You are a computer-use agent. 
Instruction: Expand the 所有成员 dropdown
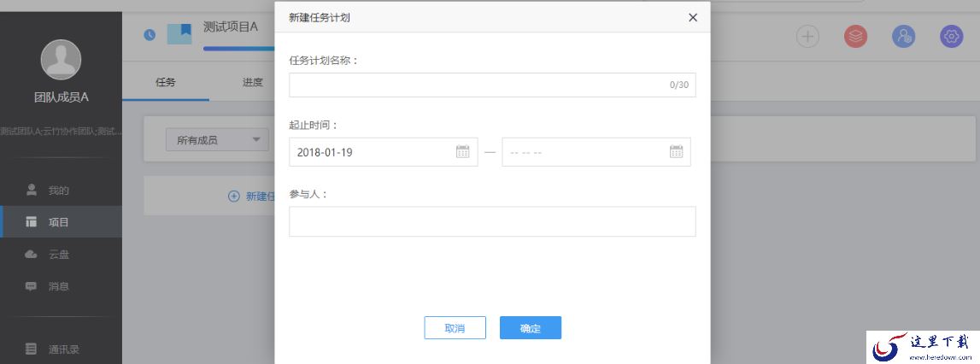(x=217, y=140)
